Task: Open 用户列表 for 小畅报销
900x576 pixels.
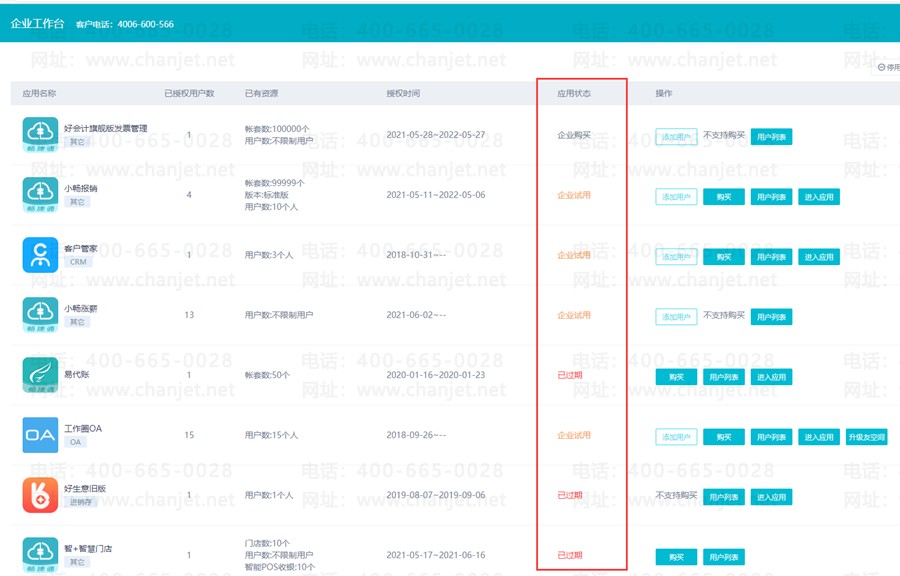Action: pos(771,197)
